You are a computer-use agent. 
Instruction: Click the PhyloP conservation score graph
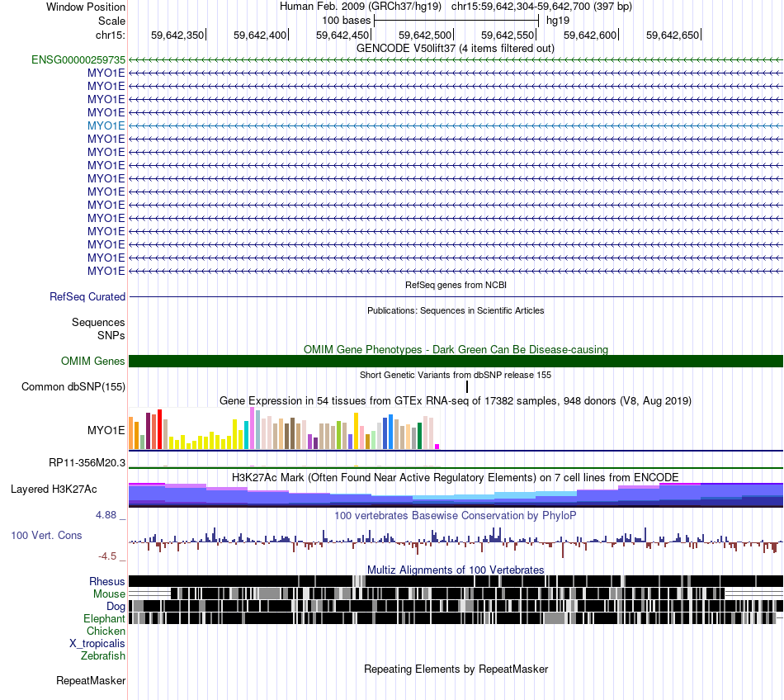pyautogui.click(x=456, y=542)
